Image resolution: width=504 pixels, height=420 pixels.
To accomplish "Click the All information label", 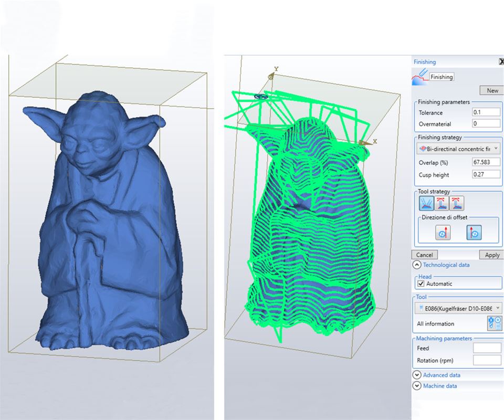I will (436, 323).
